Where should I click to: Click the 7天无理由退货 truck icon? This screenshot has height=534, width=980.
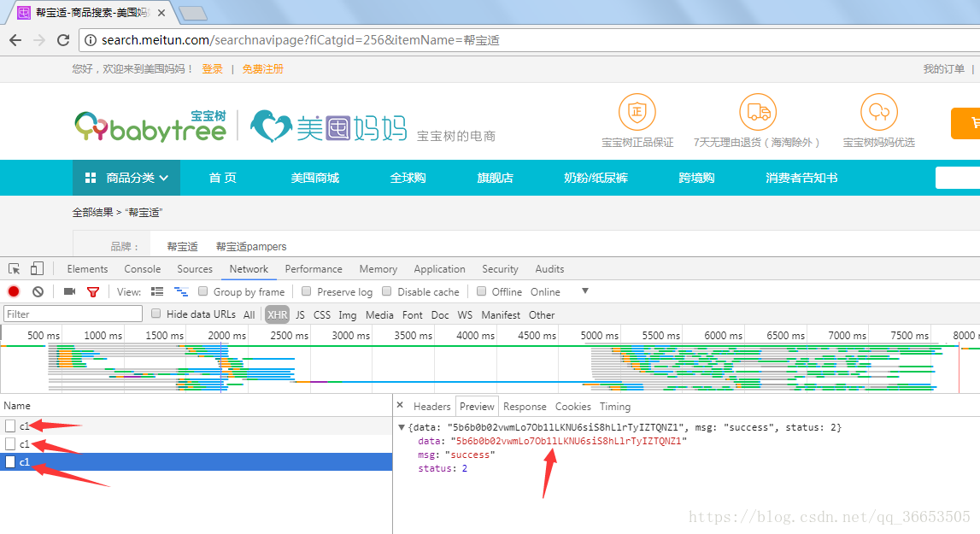pyautogui.click(x=758, y=113)
